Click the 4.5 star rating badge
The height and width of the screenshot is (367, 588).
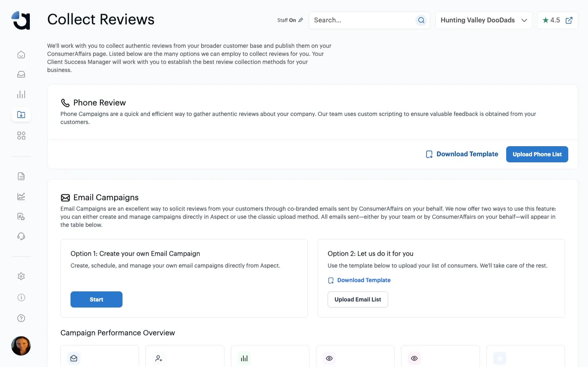(x=551, y=20)
